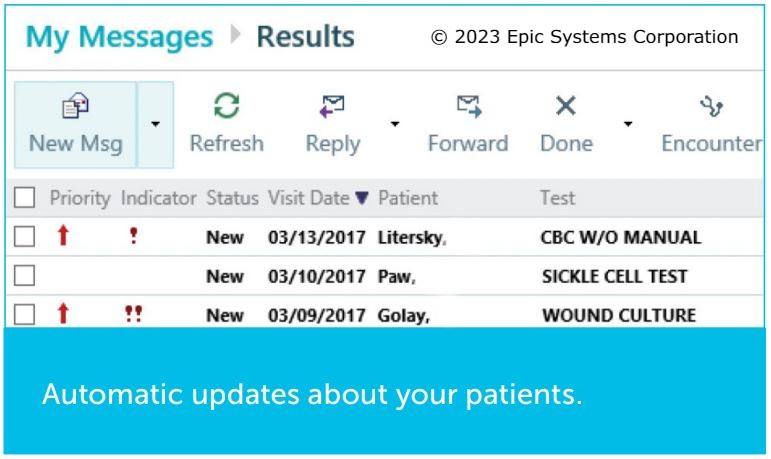771x459 pixels.
Task: Select the checkbox for the Paw row
Action: click(25, 276)
